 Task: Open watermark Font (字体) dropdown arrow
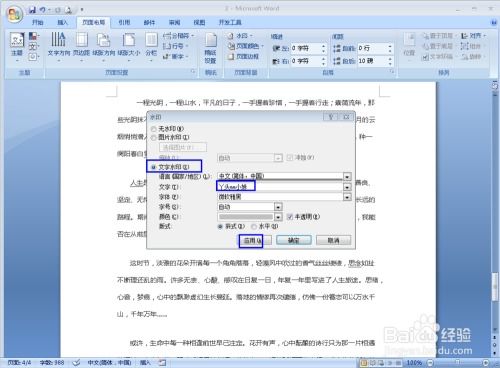click(x=347, y=197)
